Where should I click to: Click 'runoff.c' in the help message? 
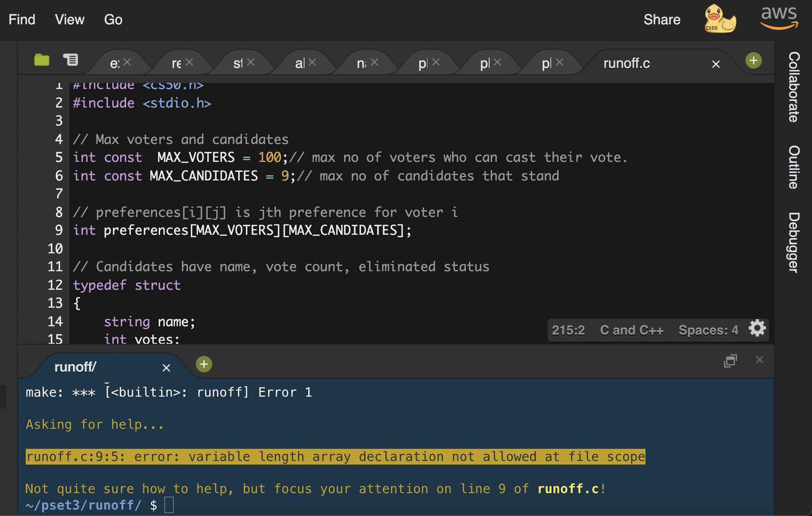coord(568,489)
